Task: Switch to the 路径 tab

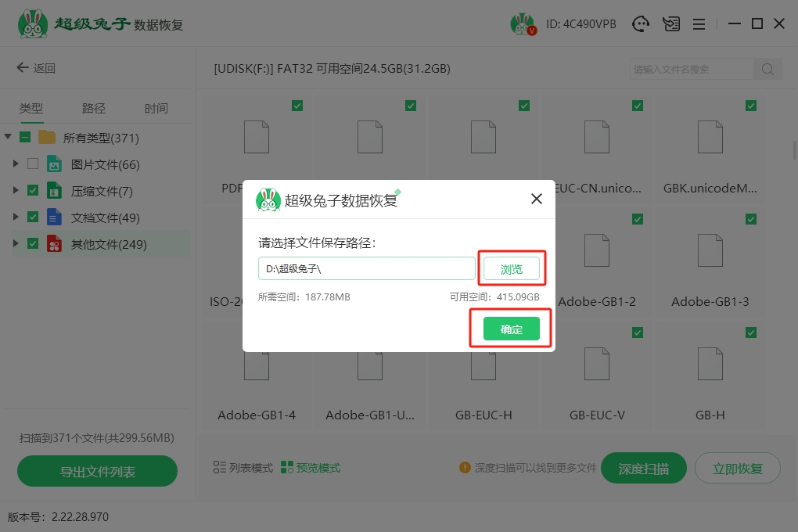Action: pyautogui.click(x=94, y=109)
